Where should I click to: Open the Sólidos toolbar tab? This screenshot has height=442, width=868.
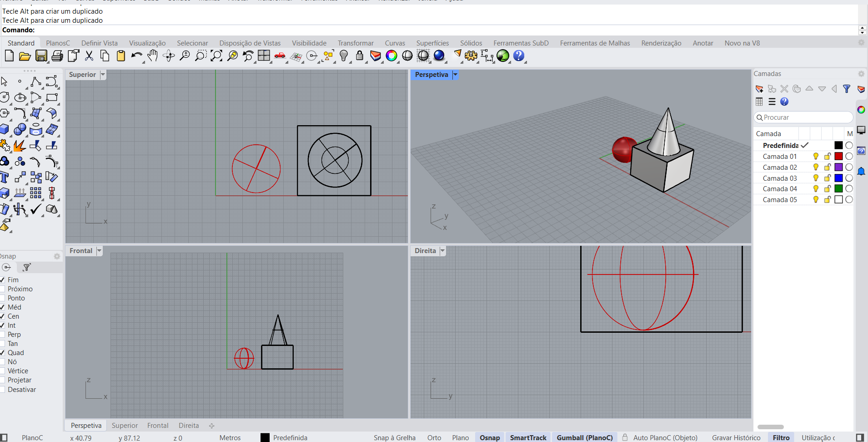pos(471,43)
